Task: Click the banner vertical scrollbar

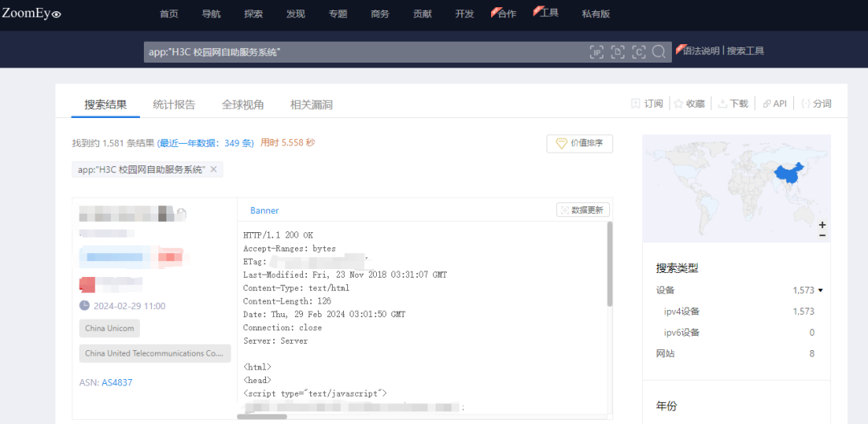Action: pyautogui.click(x=609, y=264)
